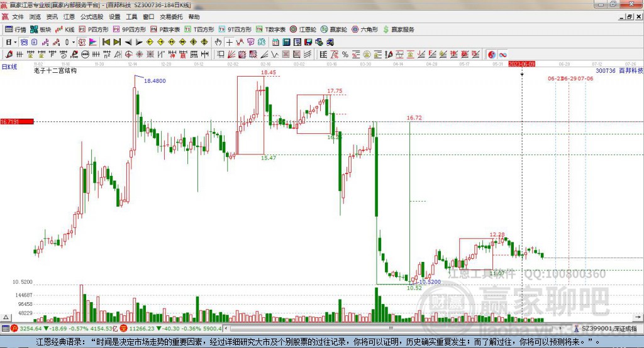Image resolution: width=644 pixels, height=348 pixels.
Task: Open the 江恩轮 Gann wheel tool
Action: pos(303,30)
